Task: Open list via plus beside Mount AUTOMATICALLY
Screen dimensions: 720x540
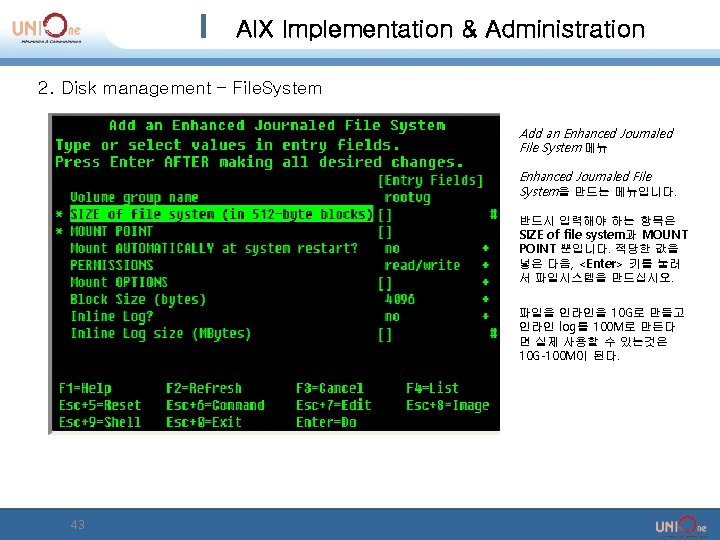Action: coord(486,248)
